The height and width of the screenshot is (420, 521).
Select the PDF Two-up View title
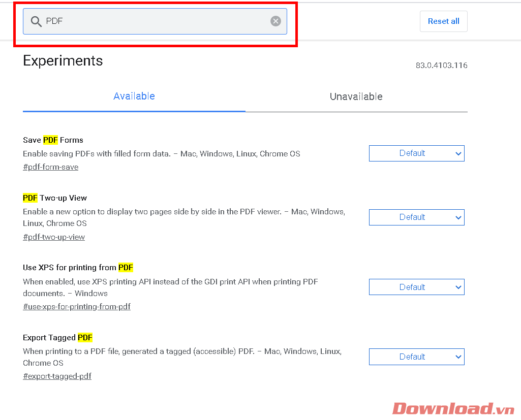[x=55, y=198]
